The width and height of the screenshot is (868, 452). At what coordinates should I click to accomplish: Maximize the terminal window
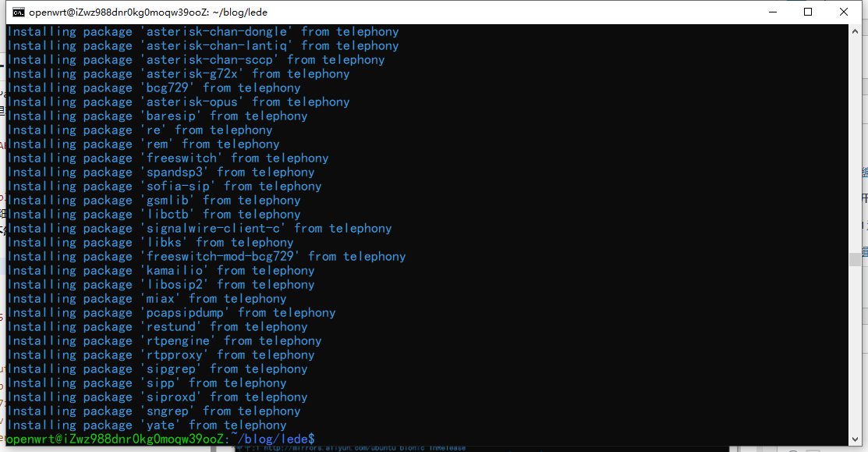(x=808, y=12)
